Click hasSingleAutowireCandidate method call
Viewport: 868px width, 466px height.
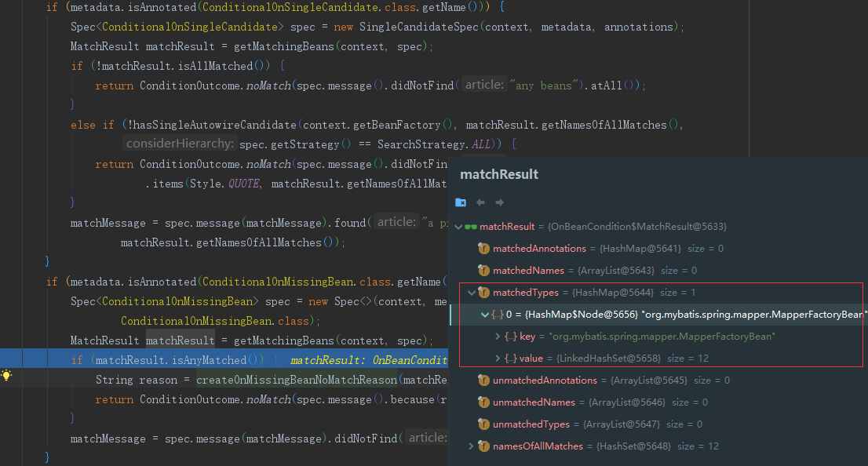[x=214, y=125]
